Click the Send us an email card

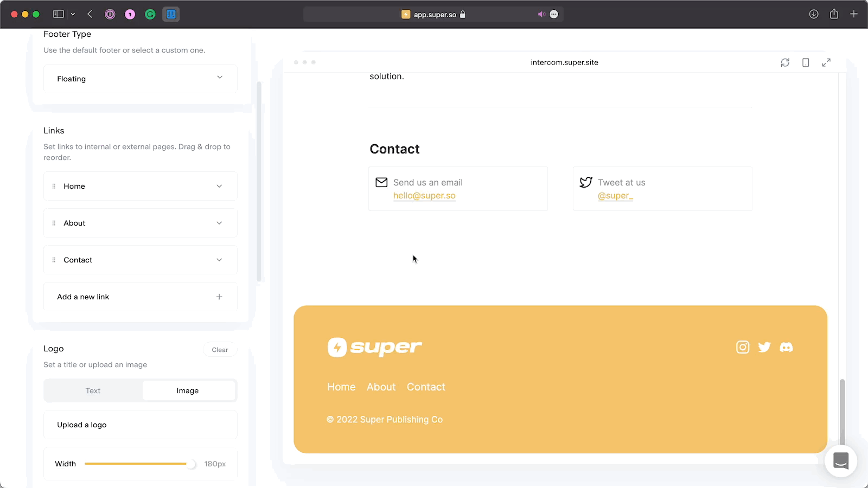458,189
